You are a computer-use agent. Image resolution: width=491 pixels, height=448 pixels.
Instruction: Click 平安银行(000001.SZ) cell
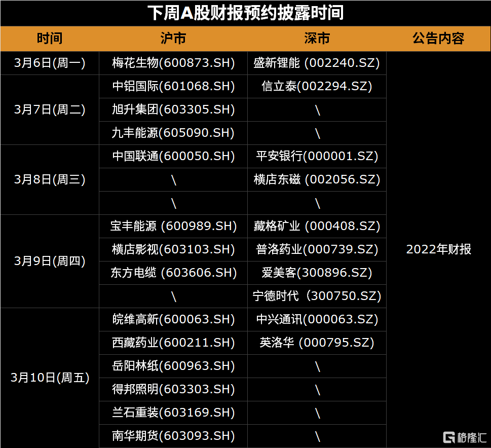click(317, 156)
